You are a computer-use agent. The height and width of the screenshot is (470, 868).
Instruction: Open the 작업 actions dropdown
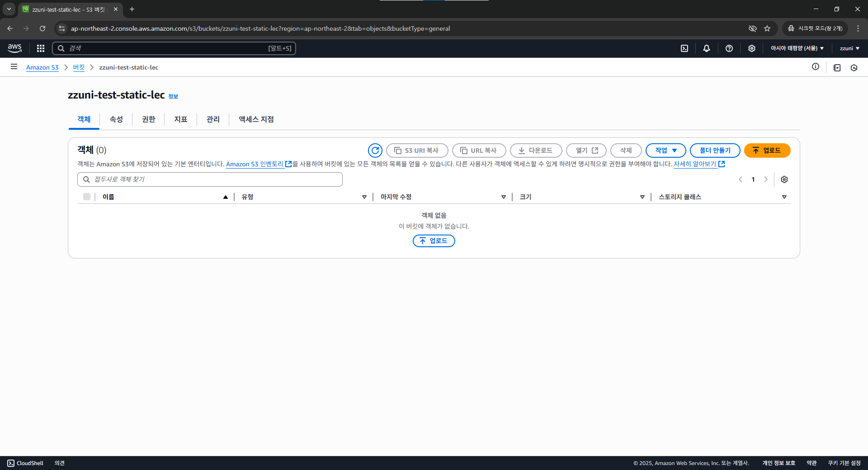click(665, 150)
